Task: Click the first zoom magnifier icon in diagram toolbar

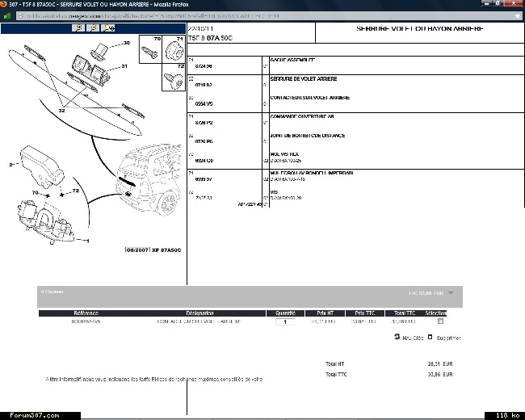Action: tap(78, 28)
